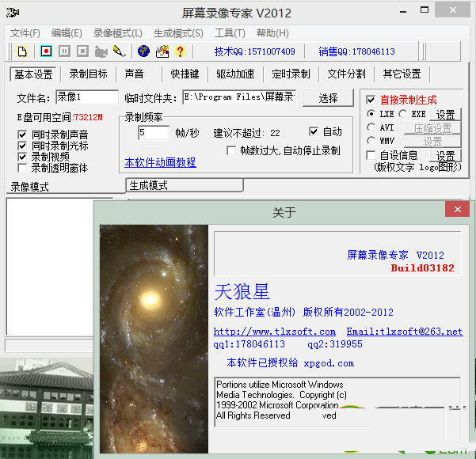Close the 关于 dialog

point(458,210)
